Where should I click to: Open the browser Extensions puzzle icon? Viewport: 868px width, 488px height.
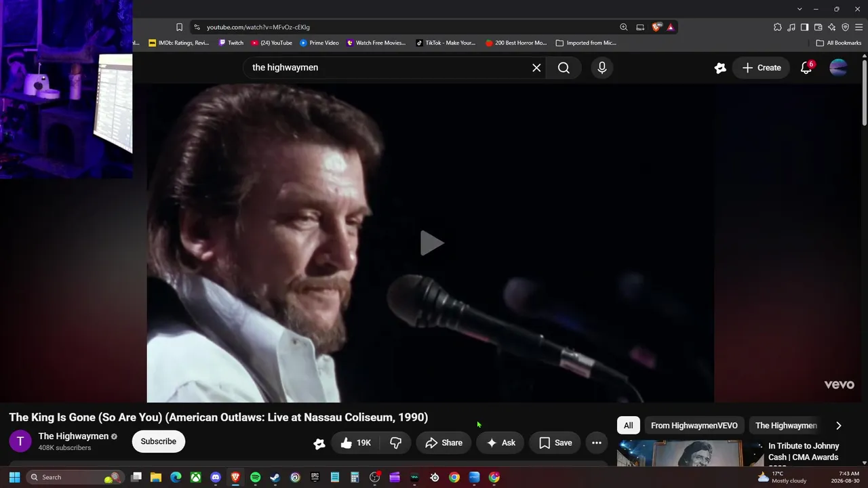click(x=777, y=27)
